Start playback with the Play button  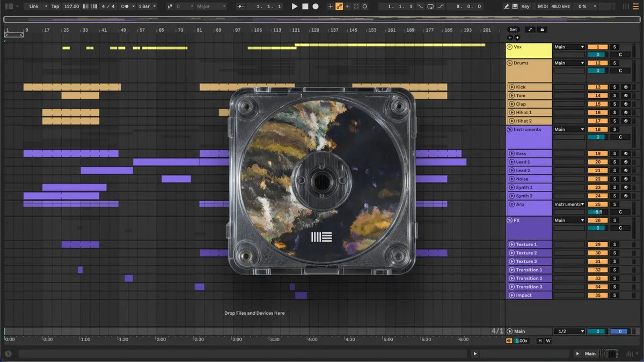pyautogui.click(x=295, y=6)
